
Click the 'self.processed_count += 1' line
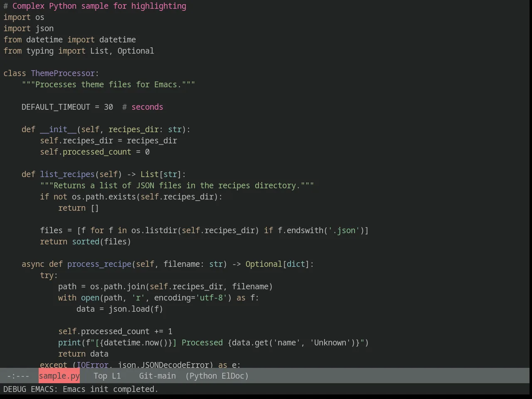tap(115, 331)
